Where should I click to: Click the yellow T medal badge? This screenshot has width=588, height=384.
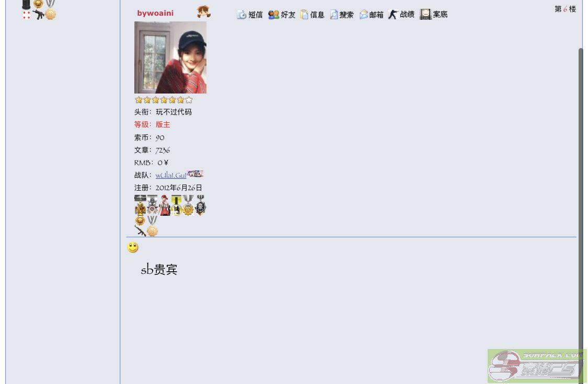click(x=176, y=205)
